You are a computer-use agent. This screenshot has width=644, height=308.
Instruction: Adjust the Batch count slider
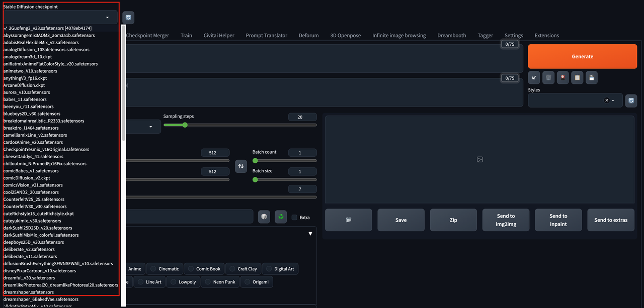click(284, 161)
